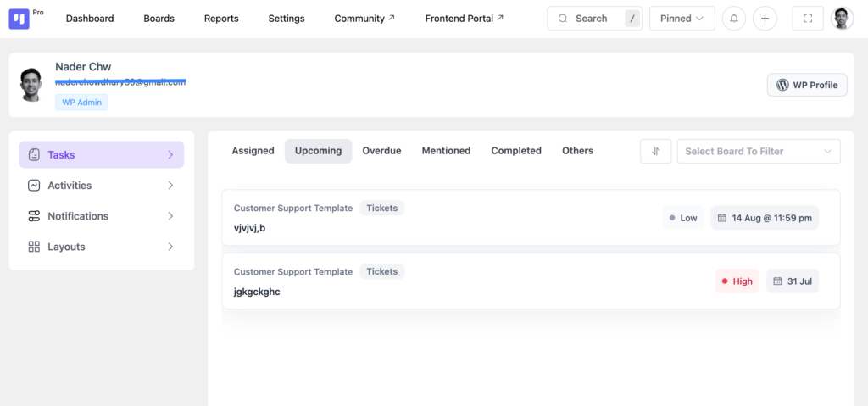Open the task jgkgckghc
This screenshot has height=406, width=868.
pyautogui.click(x=257, y=292)
